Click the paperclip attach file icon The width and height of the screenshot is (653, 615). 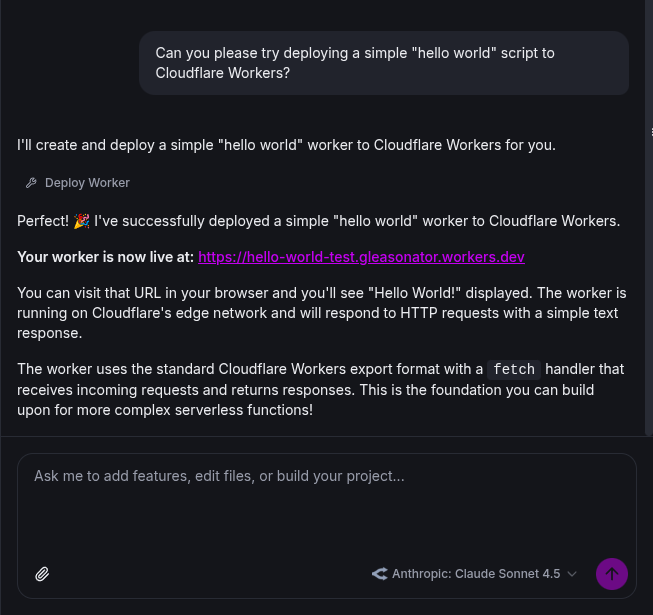(x=42, y=574)
